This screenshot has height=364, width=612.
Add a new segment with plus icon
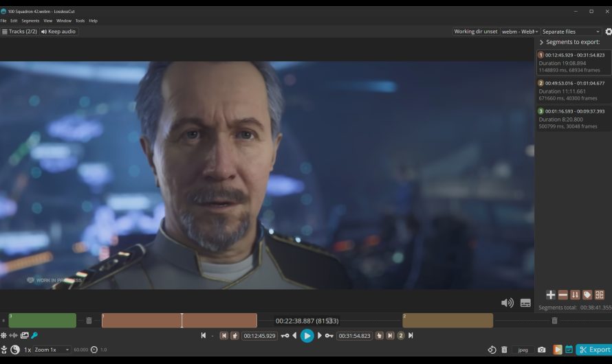pyautogui.click(x=551, y=295)
